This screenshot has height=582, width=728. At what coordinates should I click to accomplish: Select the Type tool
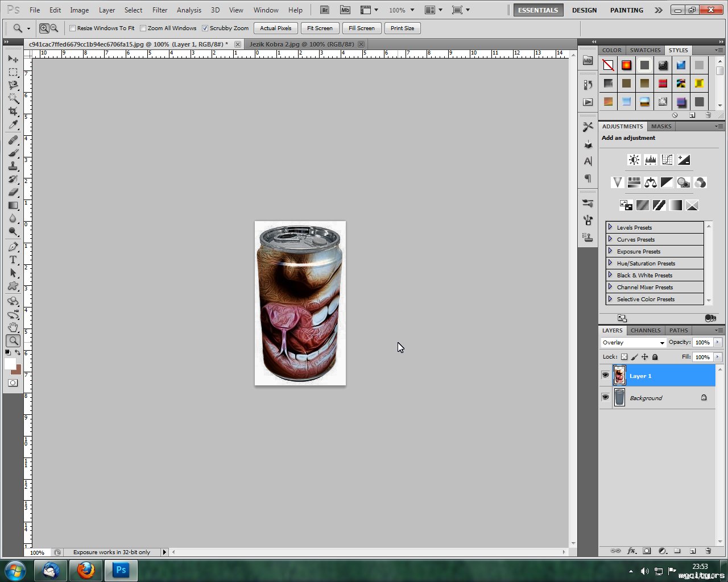(13, 260)
